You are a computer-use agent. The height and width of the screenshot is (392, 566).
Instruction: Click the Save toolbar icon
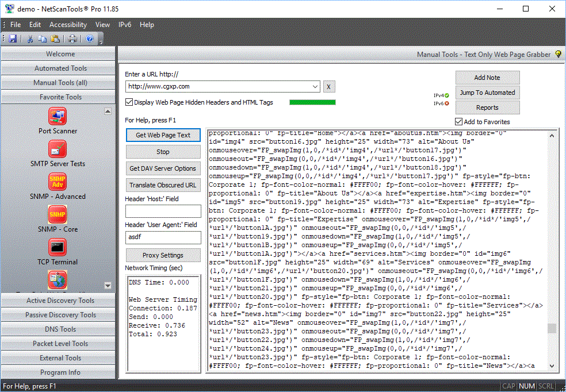click(13, 39)
